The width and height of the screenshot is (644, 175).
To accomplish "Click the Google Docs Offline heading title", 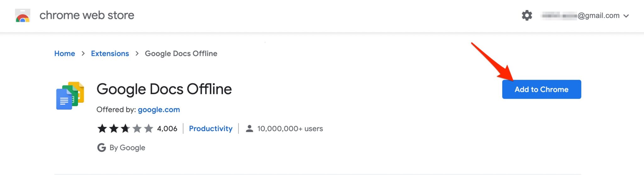I will coord(164,89).
